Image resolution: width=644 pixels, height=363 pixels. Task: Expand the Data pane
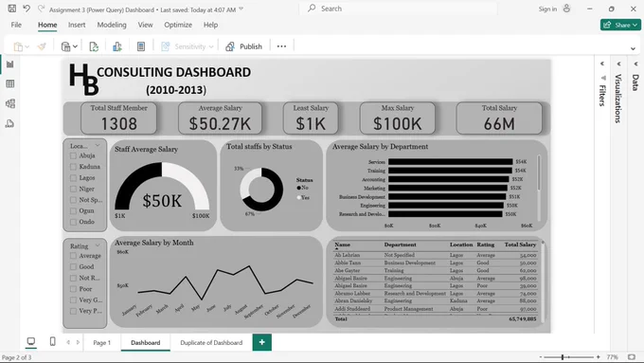(635, 64)
